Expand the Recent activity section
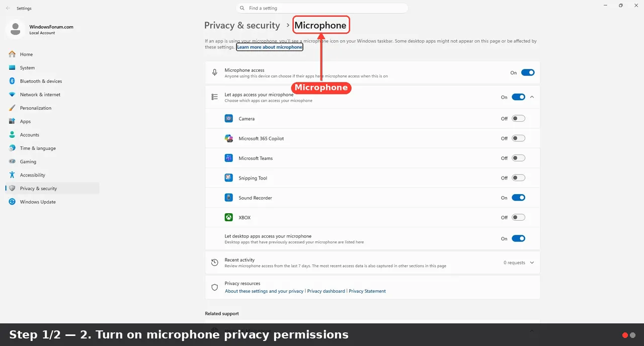The width and height of the screenshot is (644, 346). pos(532,263)
